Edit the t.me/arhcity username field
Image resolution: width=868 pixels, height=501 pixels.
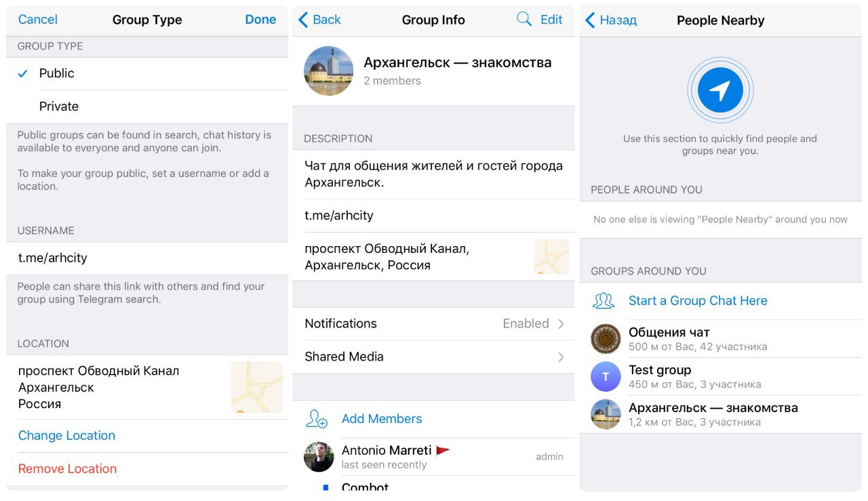[147, 258]
